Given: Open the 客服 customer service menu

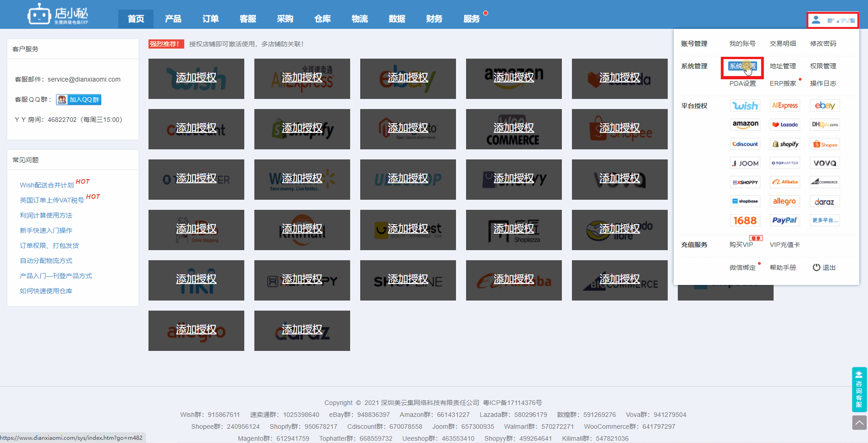Looking at the screenshot, I should [248, 19].
